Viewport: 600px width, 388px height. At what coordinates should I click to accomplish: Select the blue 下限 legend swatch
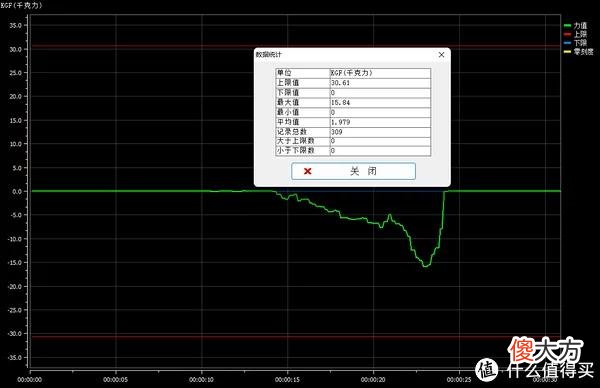point(567,43)
